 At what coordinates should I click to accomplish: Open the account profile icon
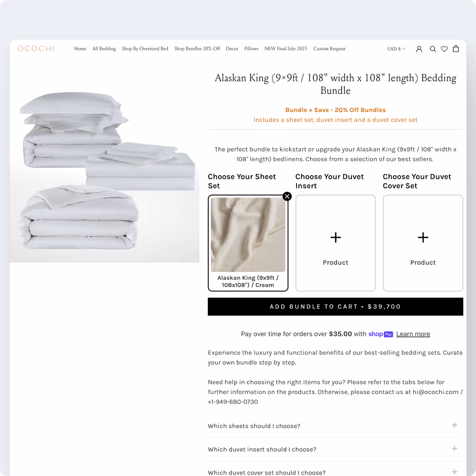419,49
